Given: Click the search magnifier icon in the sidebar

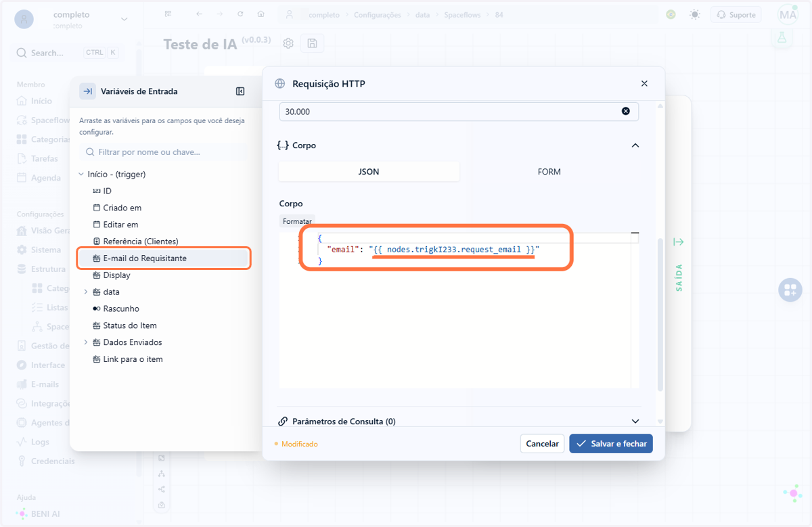Looking at the screenshot, I should coord(22,53).
